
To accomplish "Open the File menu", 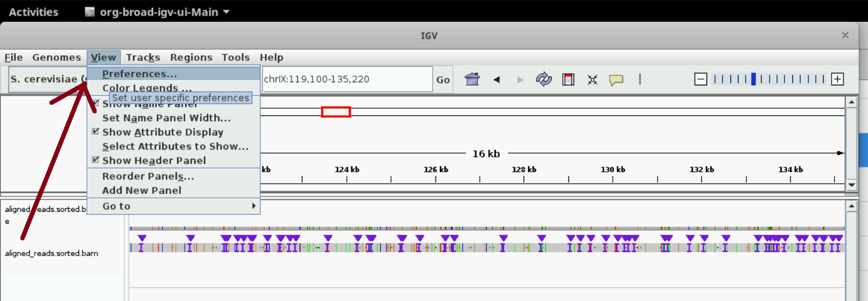I will point(14,57).
